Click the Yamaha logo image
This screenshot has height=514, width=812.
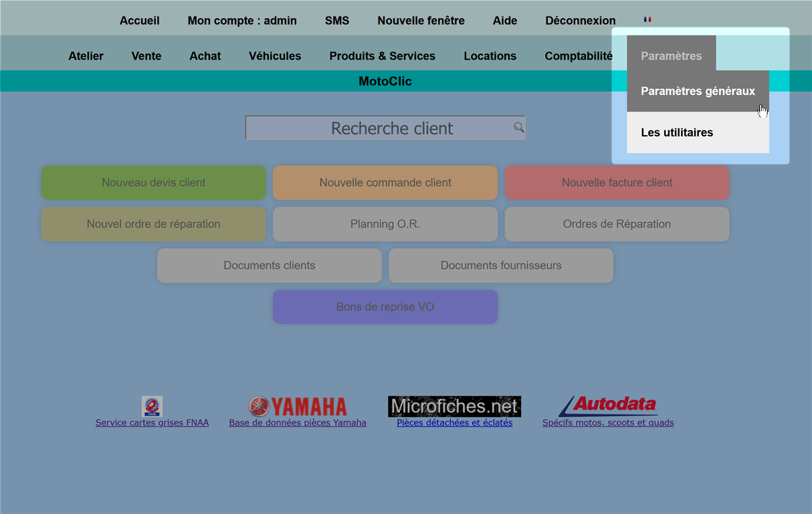298,406
